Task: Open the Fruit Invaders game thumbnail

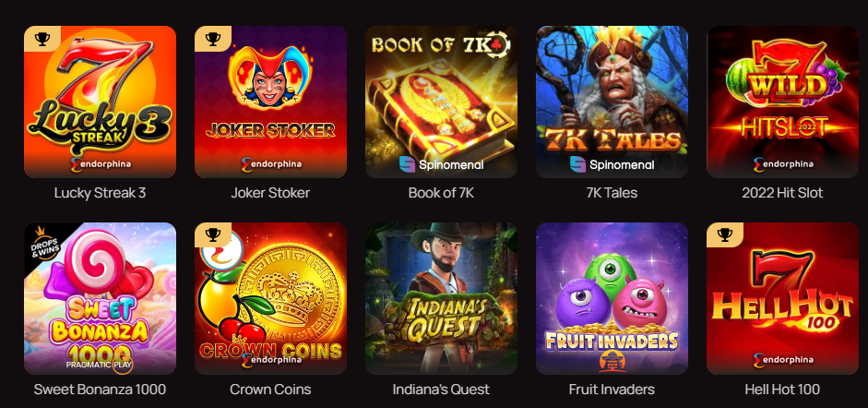Action: click(x=612, y=298)
